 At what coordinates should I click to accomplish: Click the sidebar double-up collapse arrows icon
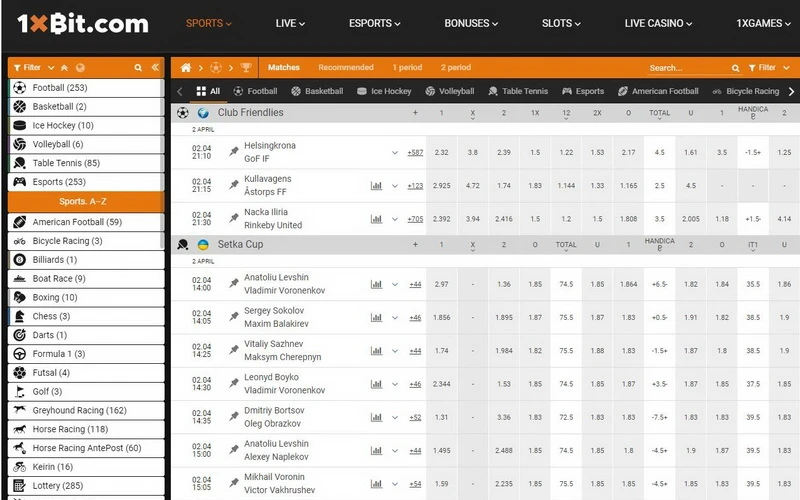point(64,68)
